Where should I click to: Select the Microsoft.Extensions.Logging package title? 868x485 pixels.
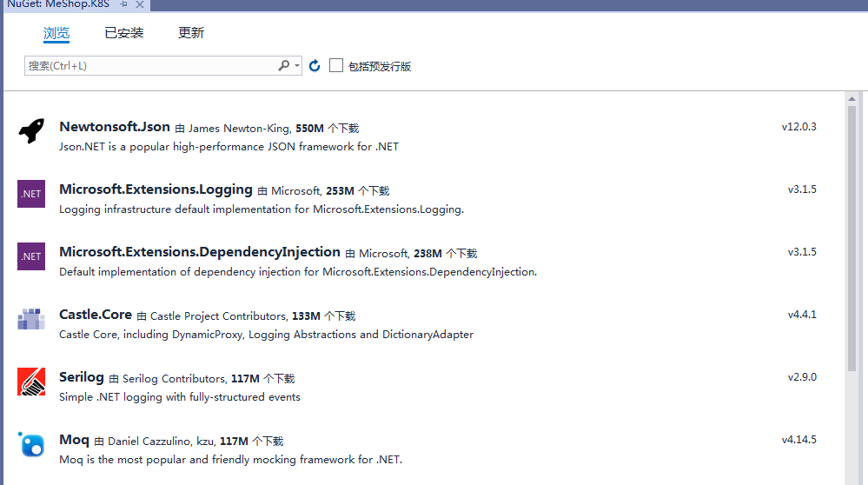pos(156,189)
